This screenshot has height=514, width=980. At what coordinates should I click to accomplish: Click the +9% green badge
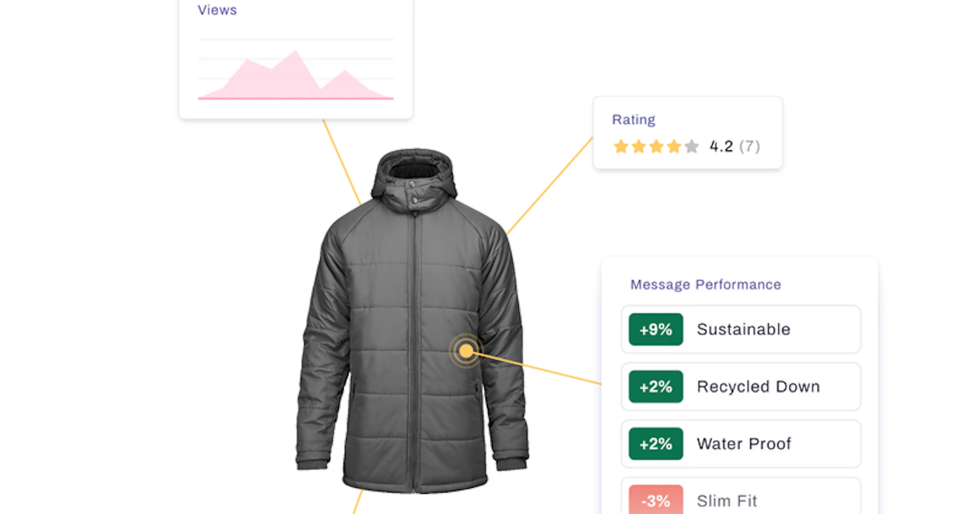655,330
